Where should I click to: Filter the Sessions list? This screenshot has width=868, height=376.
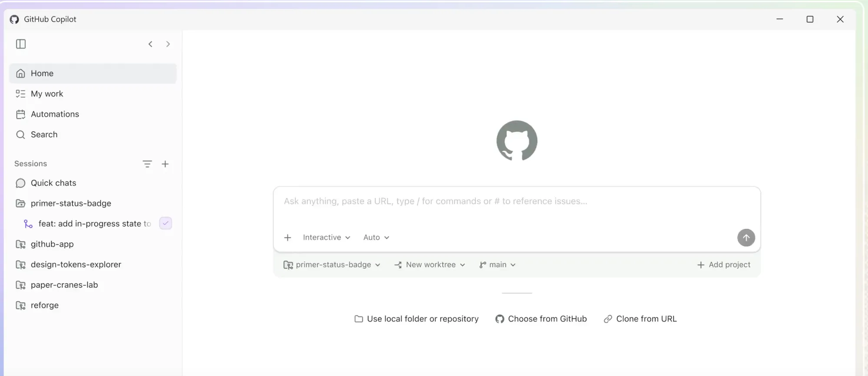147,164
